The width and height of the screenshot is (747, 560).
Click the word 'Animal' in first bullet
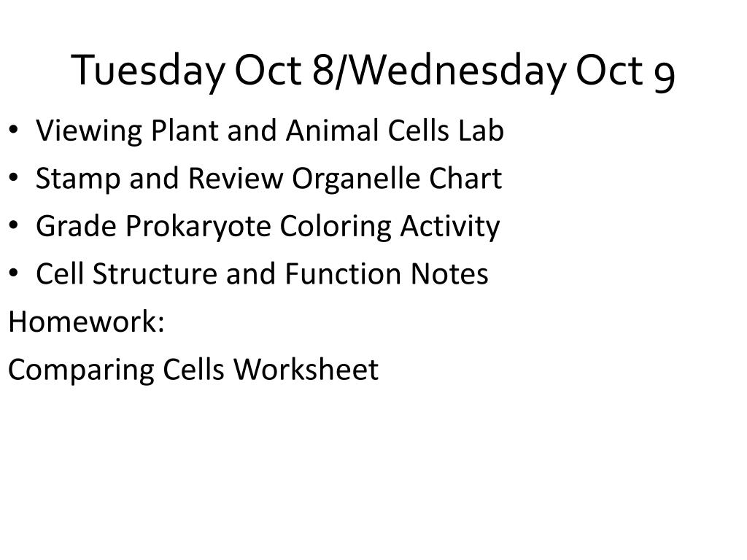point(333,131)
